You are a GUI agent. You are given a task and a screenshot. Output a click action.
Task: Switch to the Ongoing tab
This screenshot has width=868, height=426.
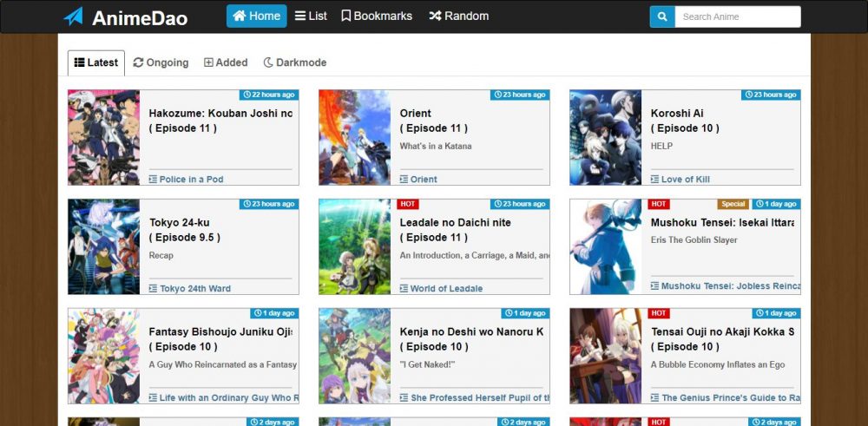tap(161, 62)
